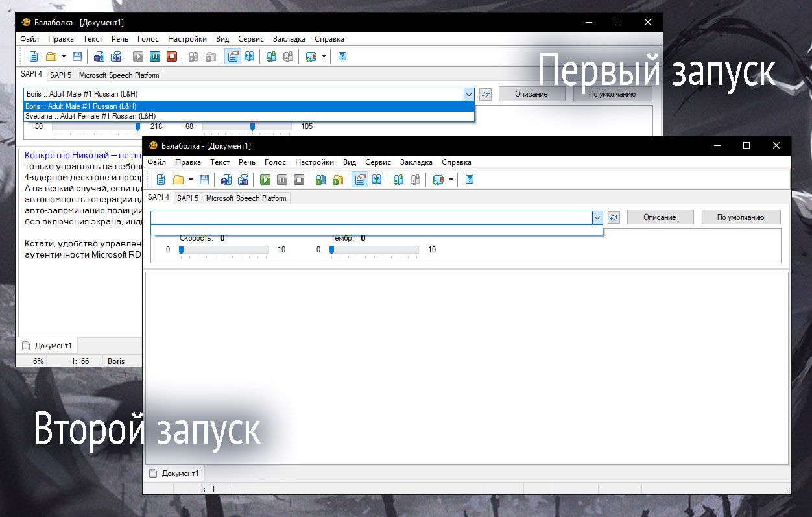Click the blue Help icon in front window
The width and height of the screenshot is (812, 517).
click(x=470, y=180)
